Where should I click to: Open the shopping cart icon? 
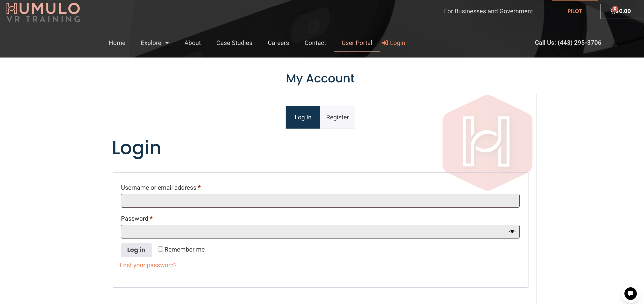click(x=613, y=11)
